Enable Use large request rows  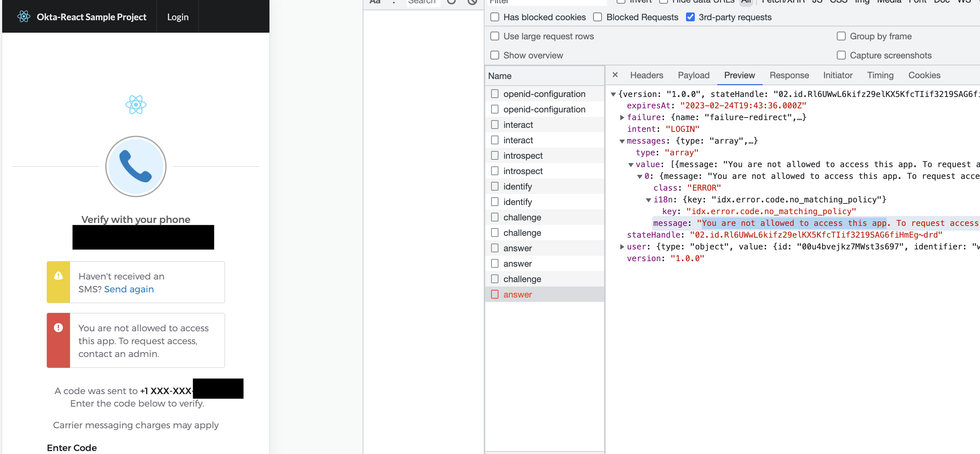(494, 36)
